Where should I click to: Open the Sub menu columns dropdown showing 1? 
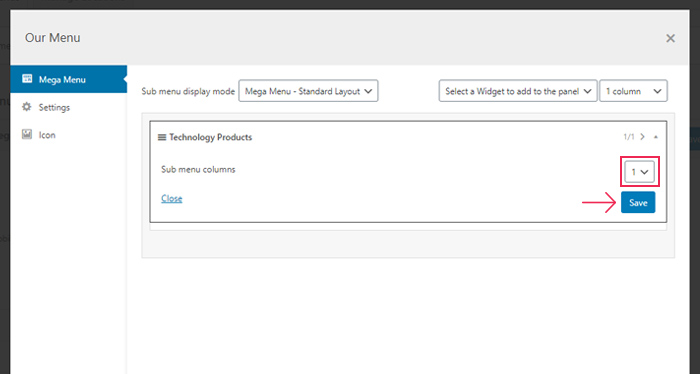coord(639,172)
